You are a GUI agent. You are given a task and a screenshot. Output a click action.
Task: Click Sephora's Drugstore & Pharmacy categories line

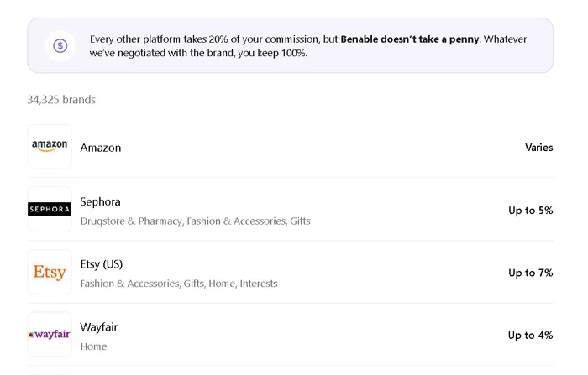pyautogui.click(x=195, y=221)
